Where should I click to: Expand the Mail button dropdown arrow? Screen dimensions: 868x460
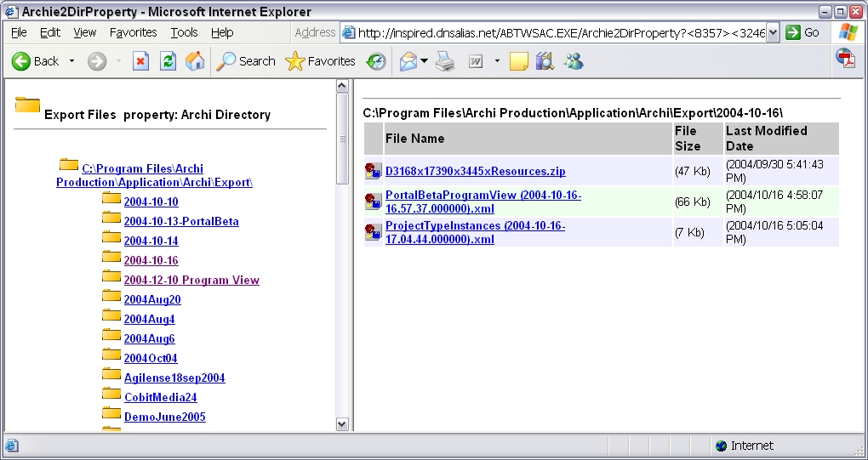click(424, 61)
